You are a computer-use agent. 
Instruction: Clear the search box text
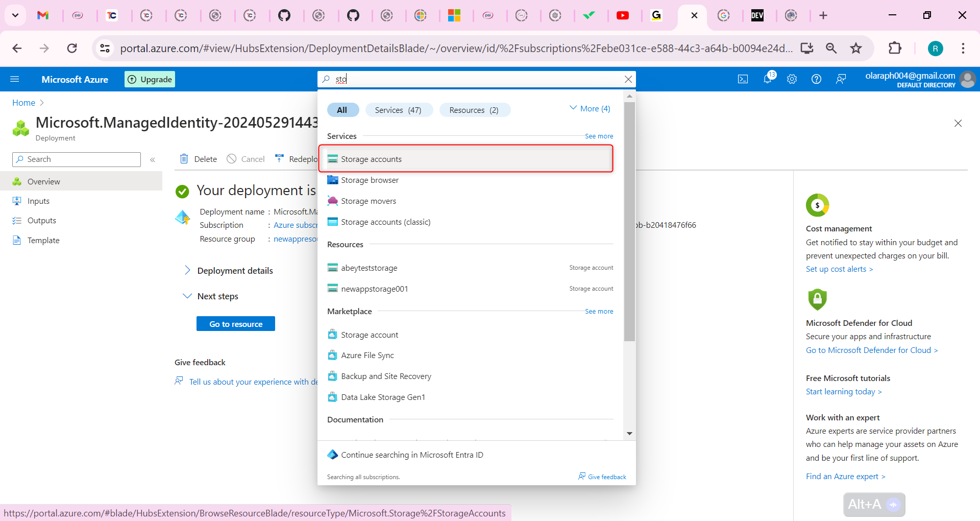(628, 79)
